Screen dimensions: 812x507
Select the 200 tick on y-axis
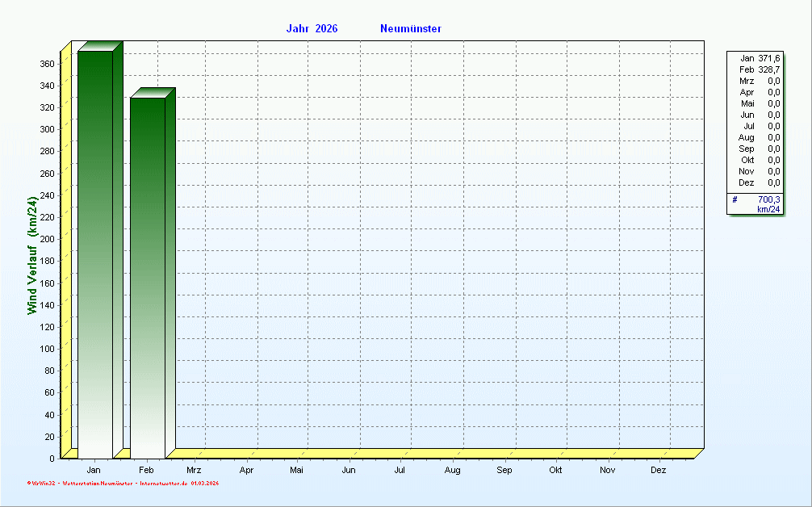pos(47,239)
